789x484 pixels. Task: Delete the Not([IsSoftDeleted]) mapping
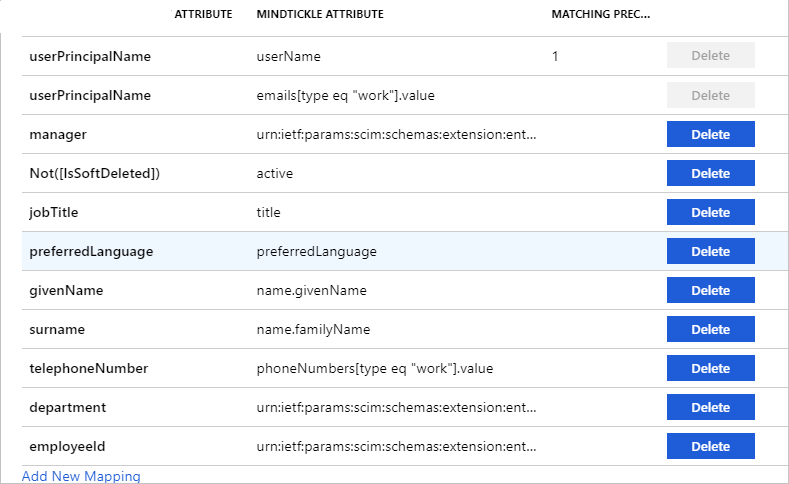710,173
